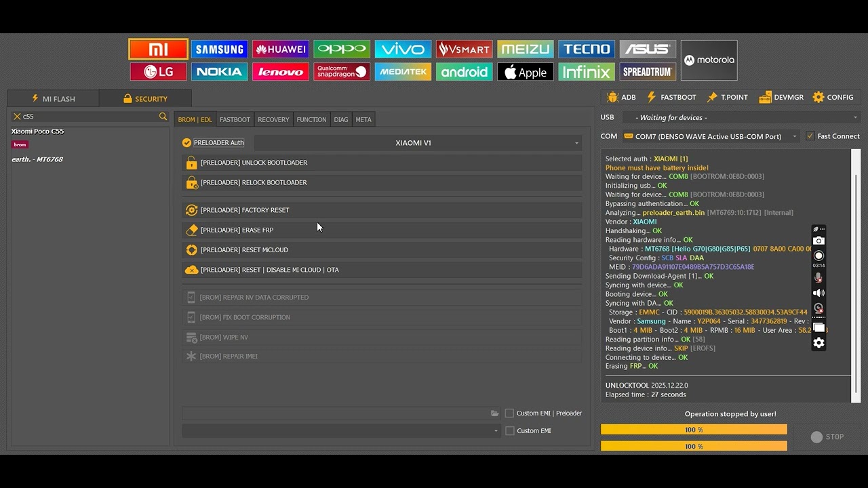Open the FASTBOOT toolbar tool
The width and height of the screenshot is (868, 488).
point(671,98)
